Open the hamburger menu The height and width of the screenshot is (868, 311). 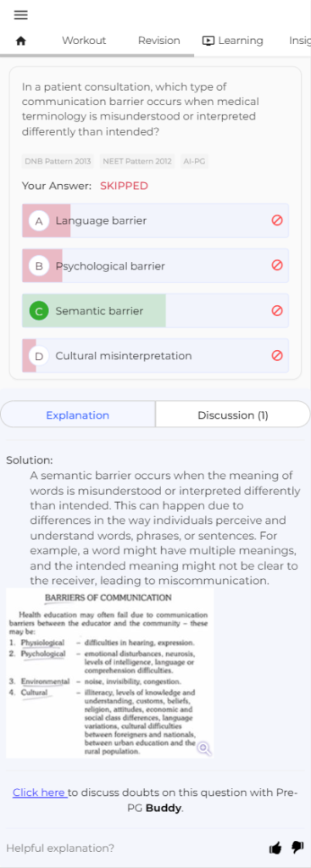(x=21, y=15)
